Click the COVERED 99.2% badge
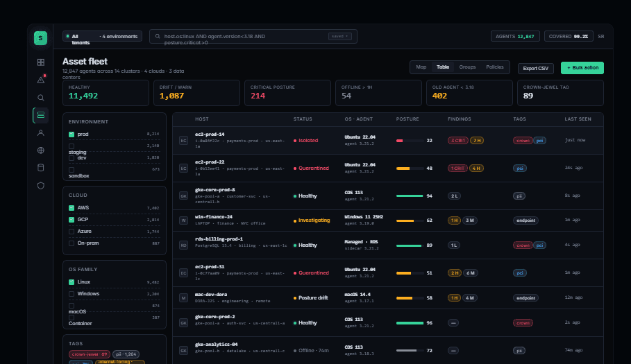The height and width of the screenshot is (364, 631). coord(569,37)
